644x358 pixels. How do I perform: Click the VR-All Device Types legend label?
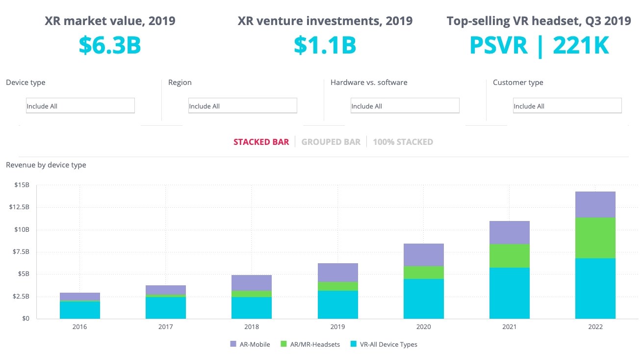pos(388,344)
